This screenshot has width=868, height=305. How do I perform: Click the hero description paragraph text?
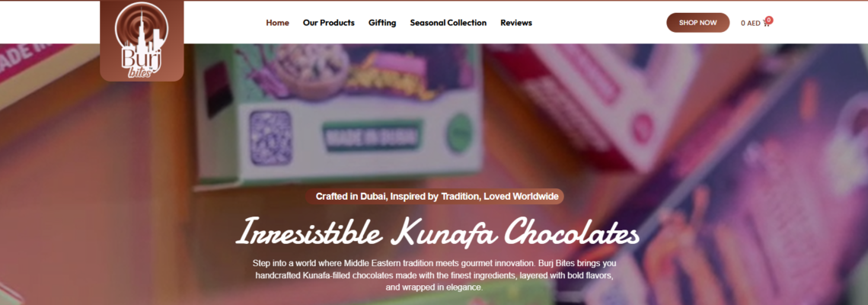(435, 275)
